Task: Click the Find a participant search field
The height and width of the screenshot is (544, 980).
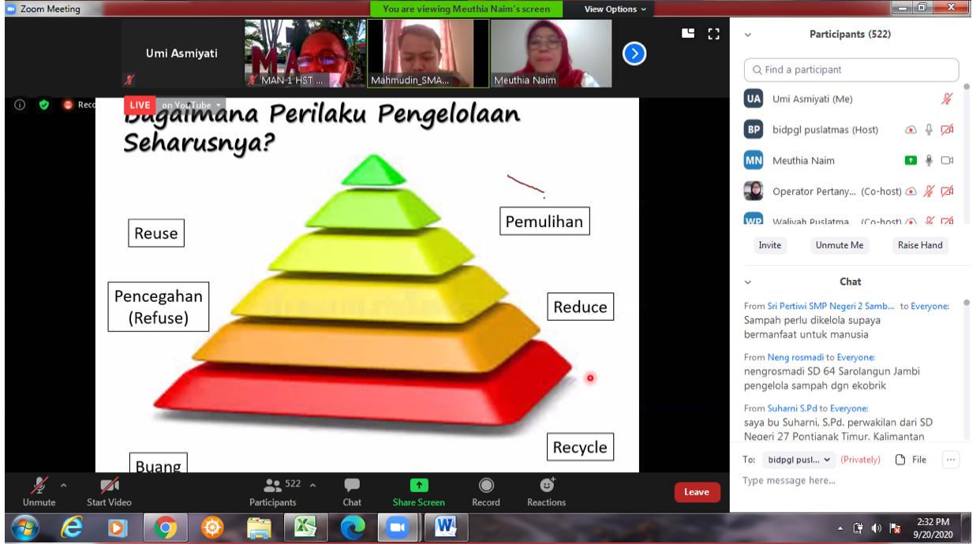Action: pyautogui.click(x=851, y=69)
